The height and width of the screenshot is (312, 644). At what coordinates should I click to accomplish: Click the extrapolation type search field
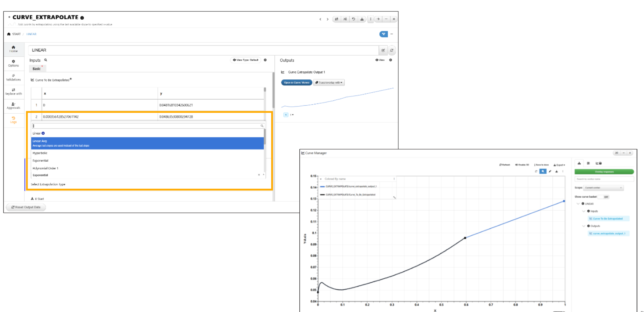pyautogui.click(x=147, y=126)
